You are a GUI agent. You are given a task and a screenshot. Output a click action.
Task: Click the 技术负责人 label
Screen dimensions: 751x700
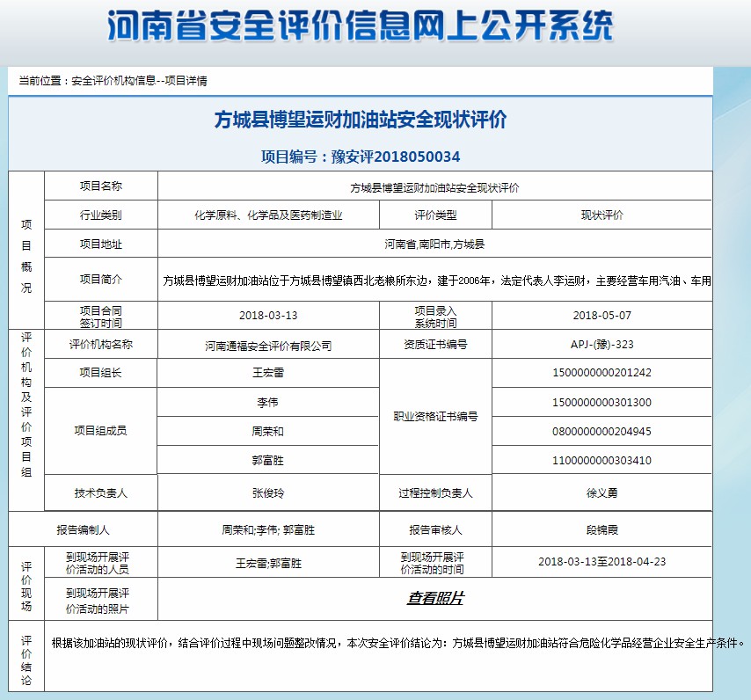(100, 493)
